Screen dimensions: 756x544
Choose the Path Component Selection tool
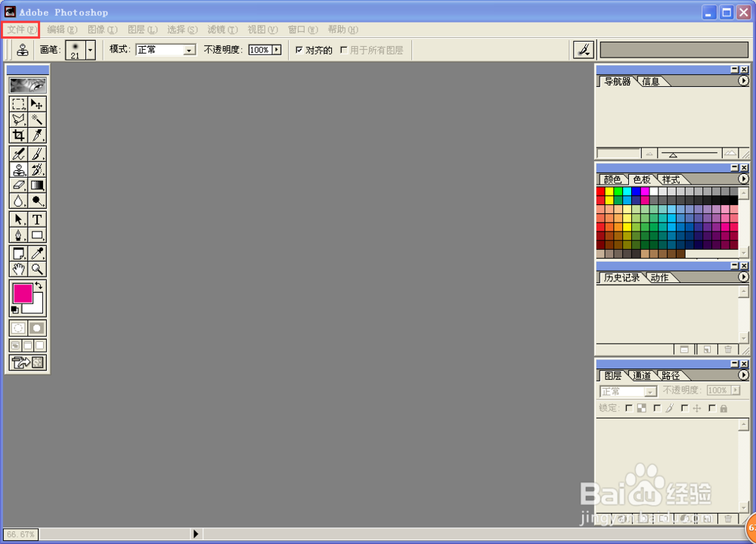[18, 219]
